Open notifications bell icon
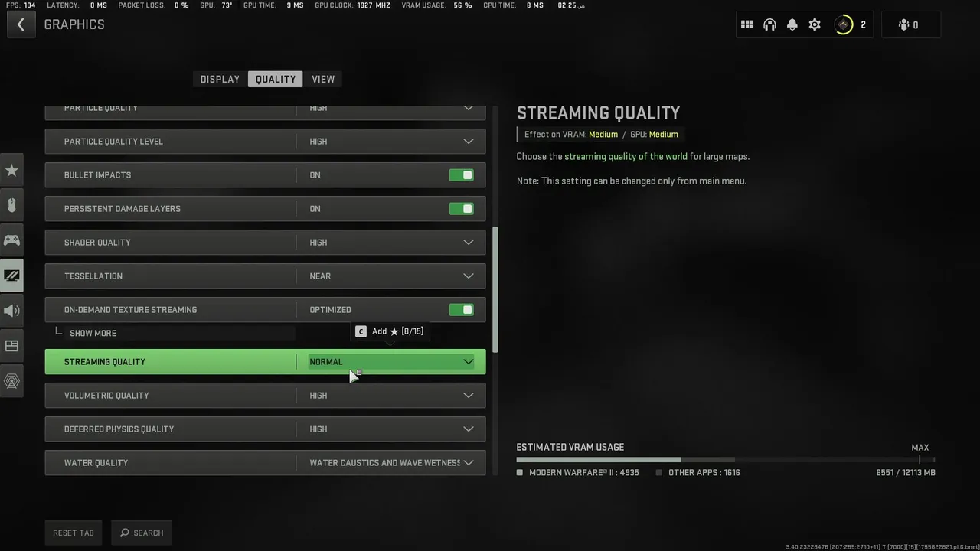Viewport: 980px width, 551px height. pos(792,24)
